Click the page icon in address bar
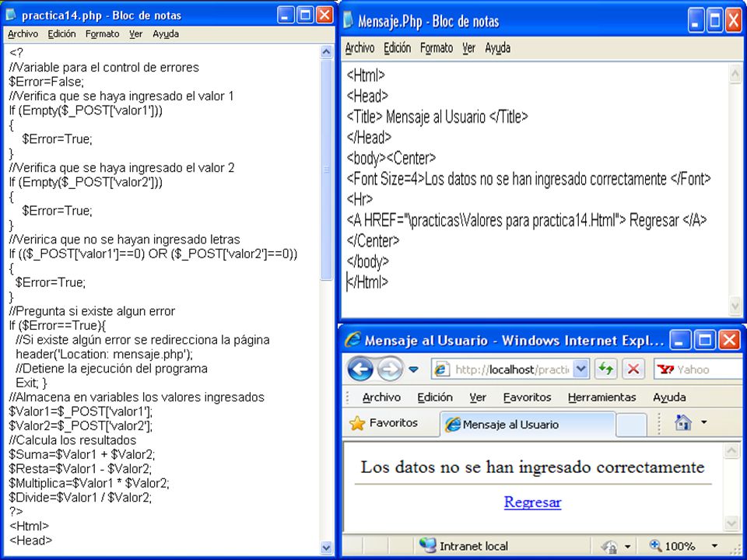The width and height of the screenshot is (747, 560). 442,369
